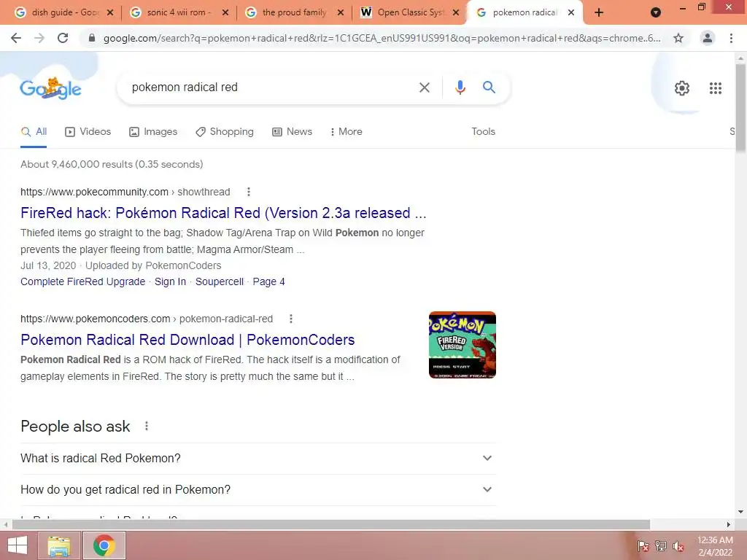
Task: Open Google search settings gear
Action: pos(682,88)
